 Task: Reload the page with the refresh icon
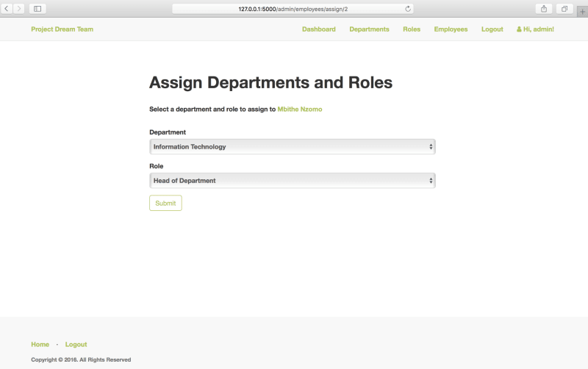[408, 9]
